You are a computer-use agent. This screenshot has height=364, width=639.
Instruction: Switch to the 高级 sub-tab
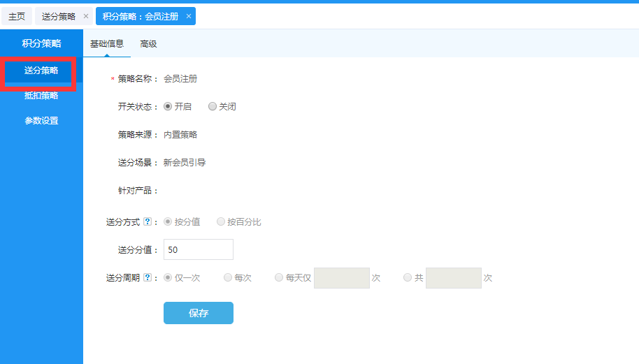(148, 44)
